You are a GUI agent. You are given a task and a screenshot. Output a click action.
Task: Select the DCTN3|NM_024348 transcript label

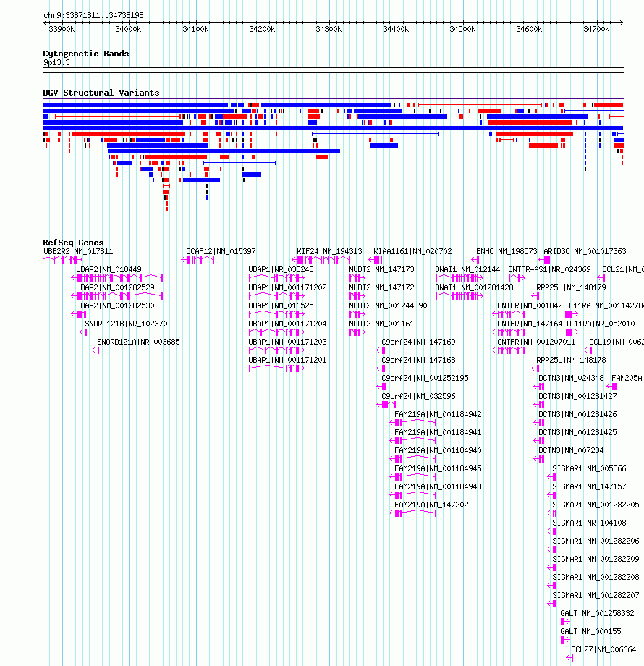click(x=571, y=378)
